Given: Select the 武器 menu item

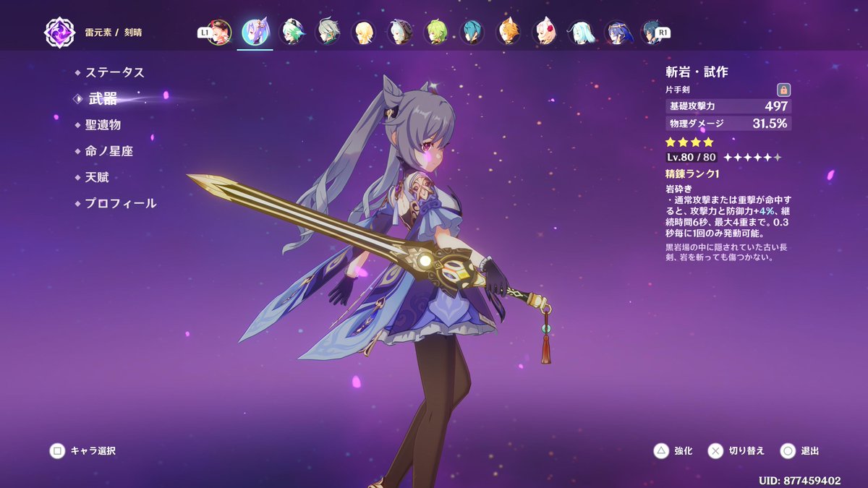Looking at the screenshot, I should coord(103,99).
